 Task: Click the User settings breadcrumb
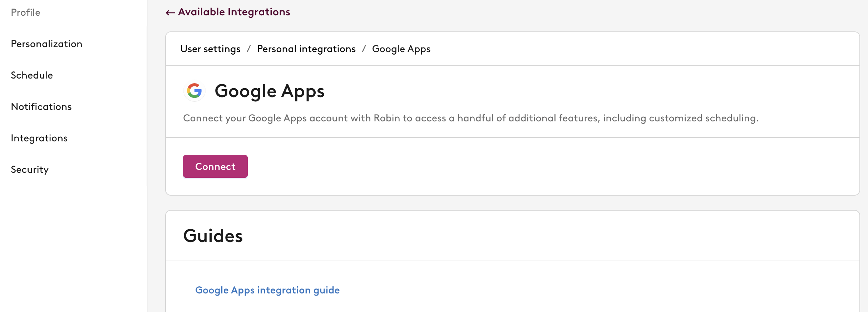tap(211, 49)
